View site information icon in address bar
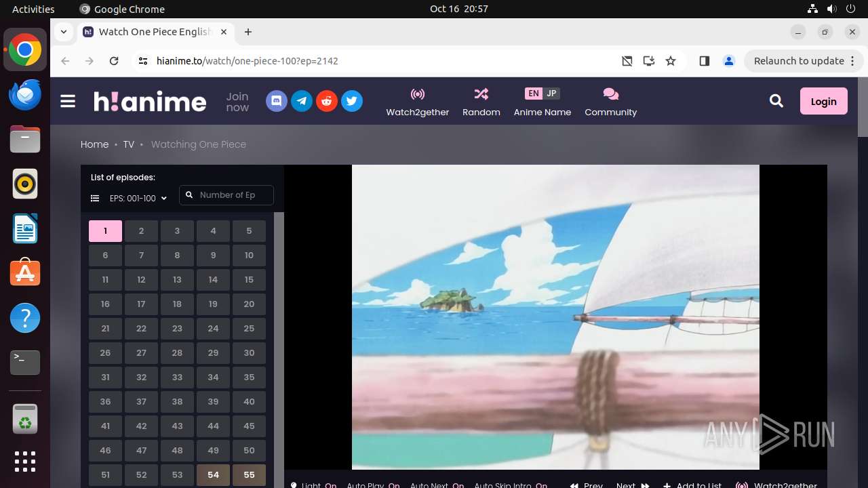 click(142, 61)
